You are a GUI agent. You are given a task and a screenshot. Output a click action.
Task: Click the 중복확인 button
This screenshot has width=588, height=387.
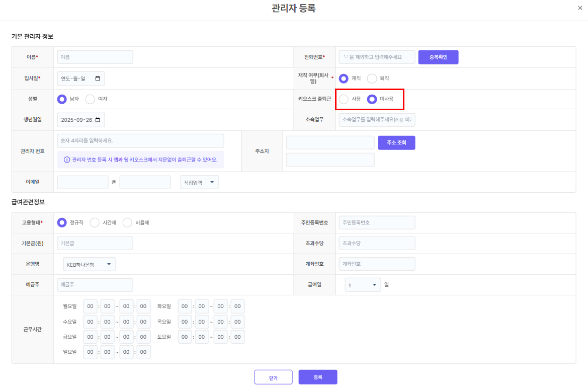[438, 57]
